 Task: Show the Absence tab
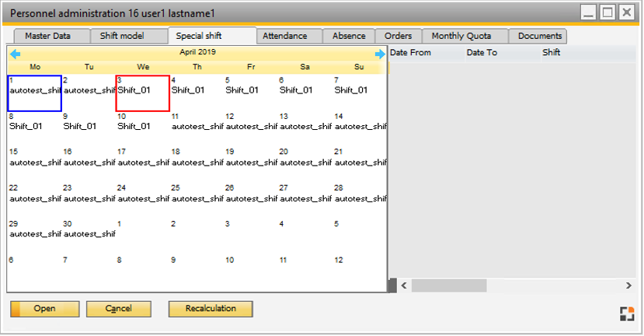(349, 36)
